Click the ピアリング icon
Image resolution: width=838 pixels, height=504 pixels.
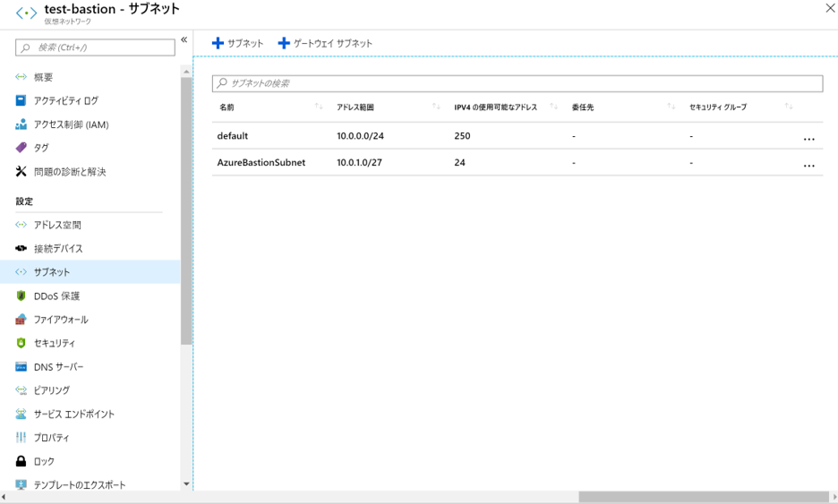[x=21, y=390]
